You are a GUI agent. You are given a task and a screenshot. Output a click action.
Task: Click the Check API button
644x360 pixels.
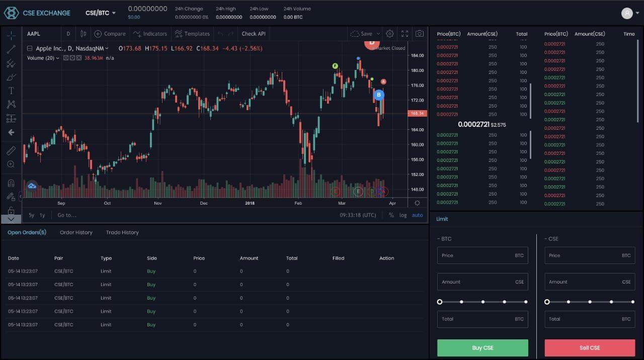tap(254, 34)
